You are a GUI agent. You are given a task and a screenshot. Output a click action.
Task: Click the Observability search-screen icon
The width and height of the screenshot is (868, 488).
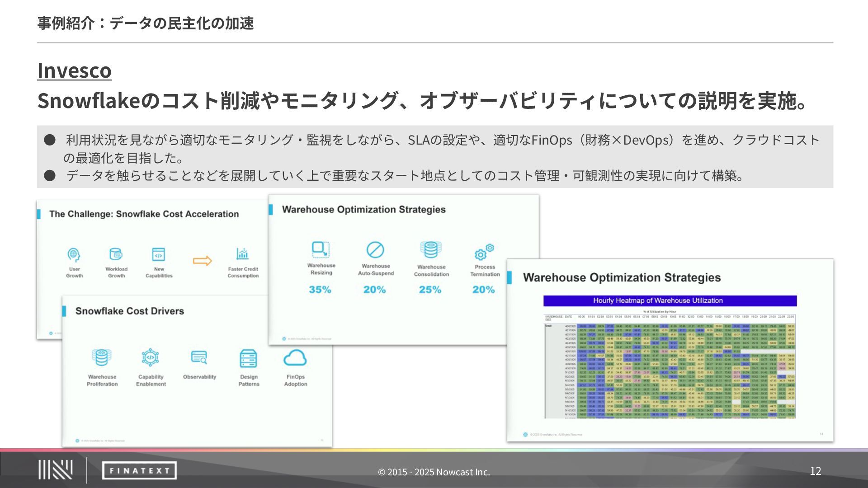[199, 357]
